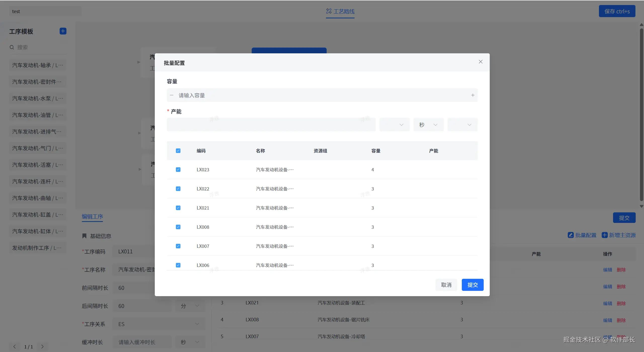Click the blue 提交 button in dialog

[472, 285]
